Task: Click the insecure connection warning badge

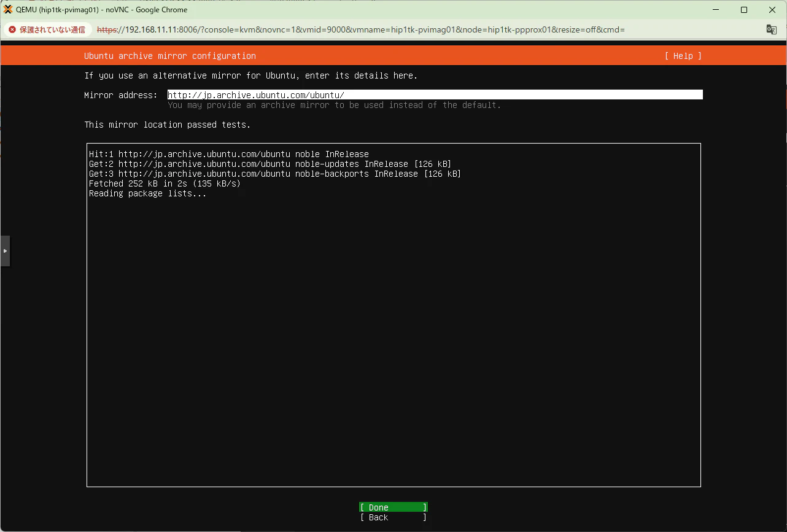Action: 47,29
